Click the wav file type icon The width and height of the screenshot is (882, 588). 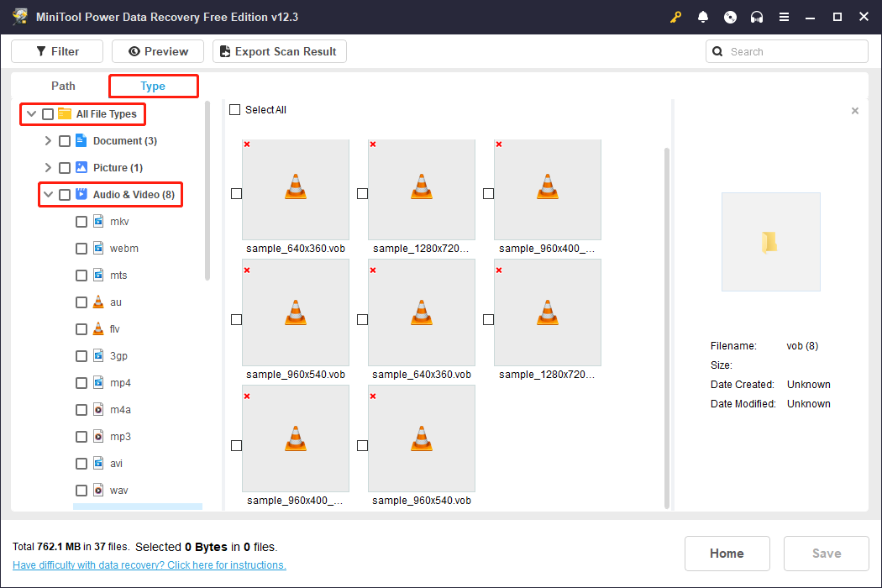98,490
